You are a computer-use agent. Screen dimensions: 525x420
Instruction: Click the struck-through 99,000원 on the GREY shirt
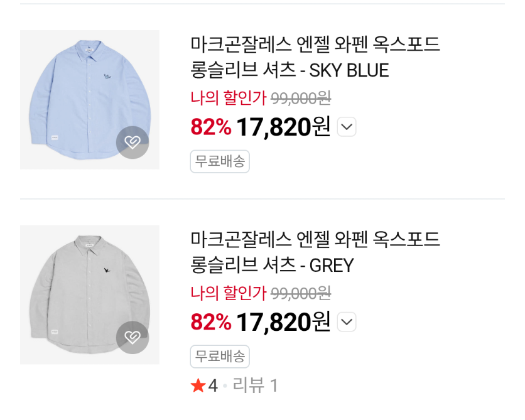coord(301,293)
